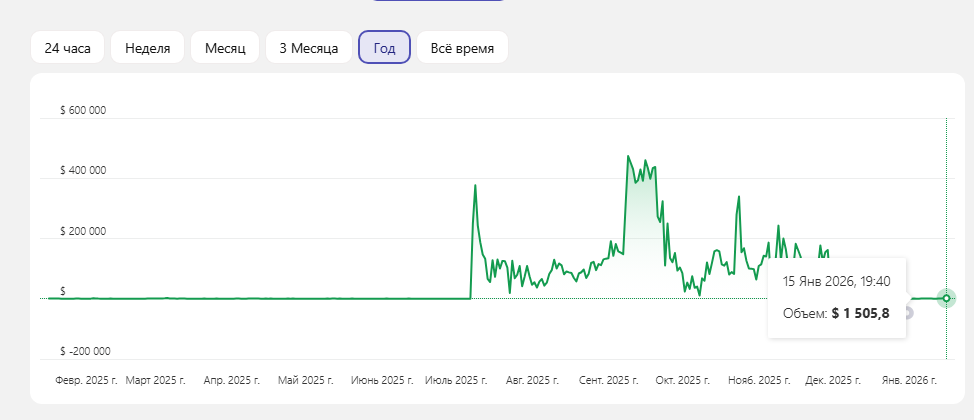Click the "Май 2025 г." axis label
This screenshot has height=420, width=974.
coord(304,381)
